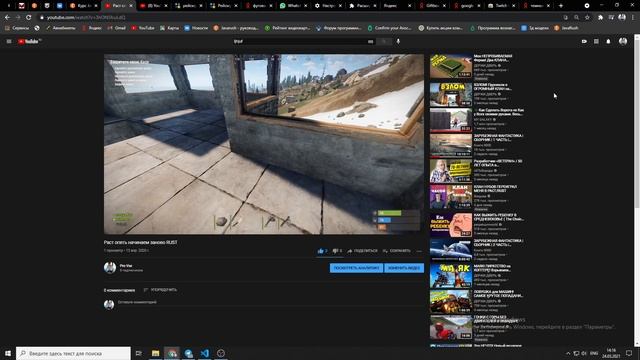Open the Gmail bookmark in bookmarks bar
The height and width of the screenshot is (360, 640).
tap(117, 28)
